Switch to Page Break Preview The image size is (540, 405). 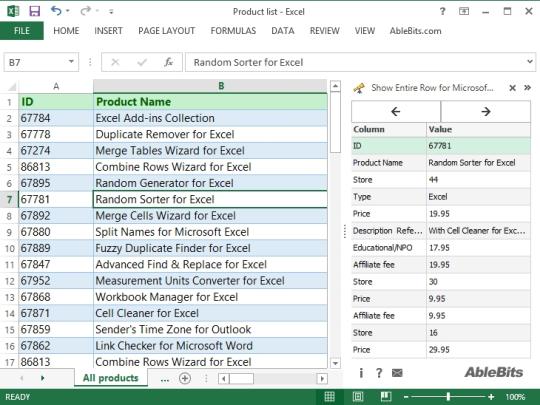[x=386, y=397]
